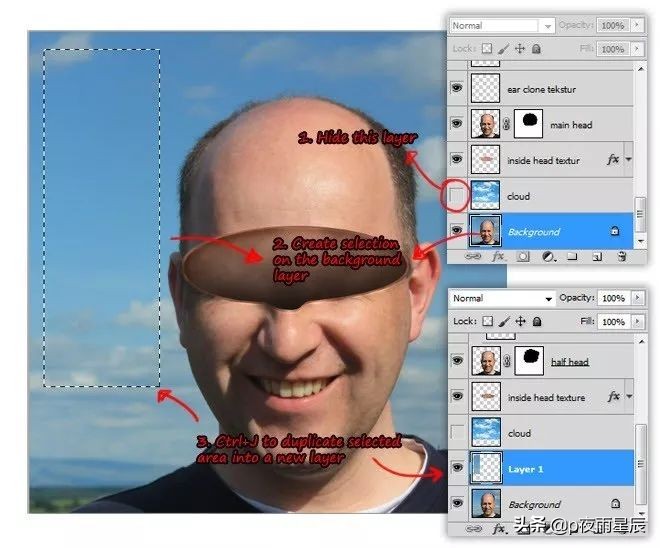
Task: Click create new layer icon in main head panel
Action: pos(597,256)
